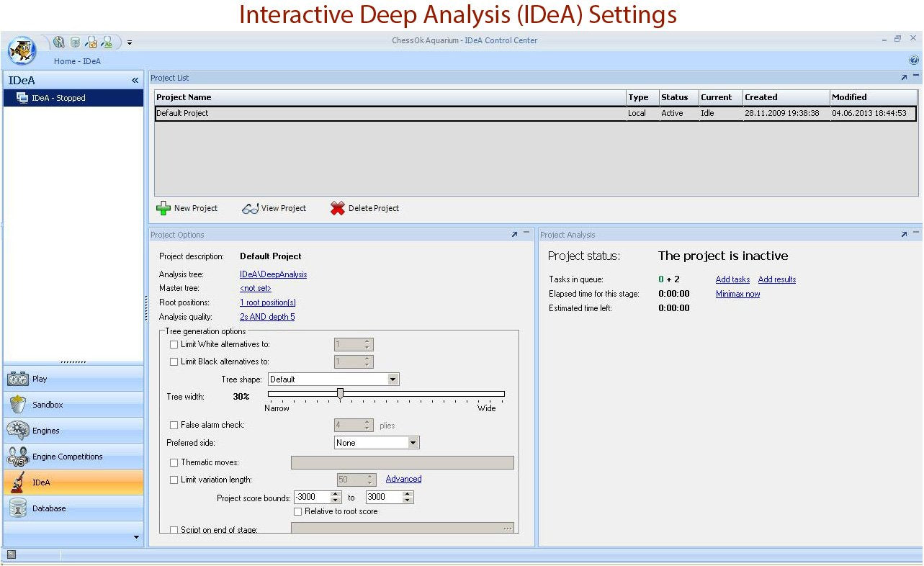
Task: Click the Aquarium fish application button
Action: pyautogui.click(x=22, y=50)
